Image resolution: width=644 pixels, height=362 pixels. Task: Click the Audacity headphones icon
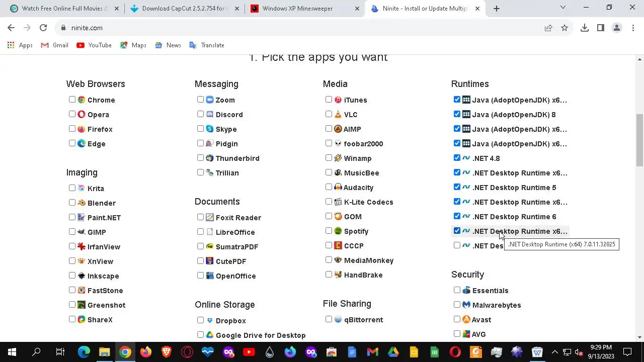pyautogui.click(x=338, y=187)
